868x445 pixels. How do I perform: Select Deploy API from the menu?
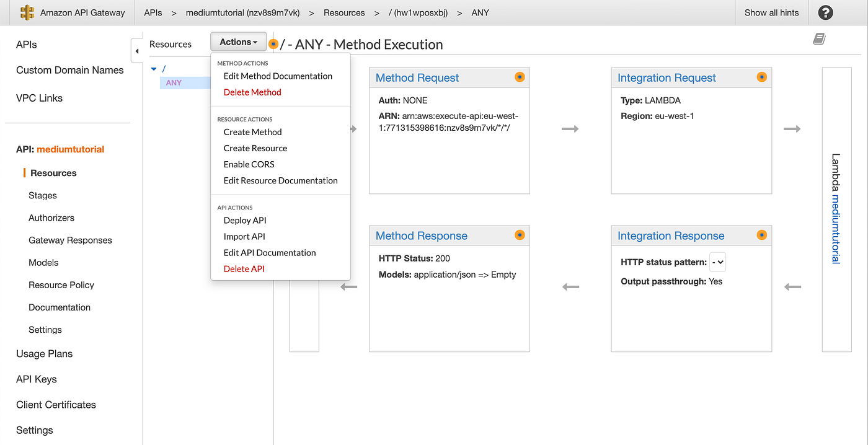[x=245, y=220]
